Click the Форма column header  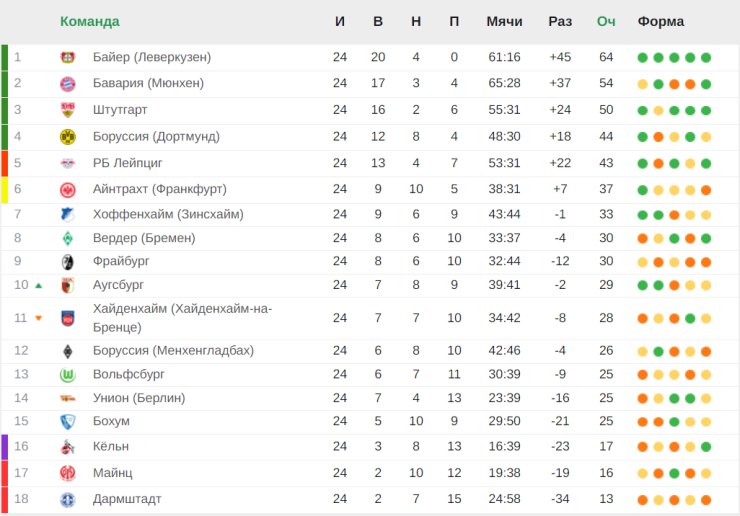[x=661, y=21]
